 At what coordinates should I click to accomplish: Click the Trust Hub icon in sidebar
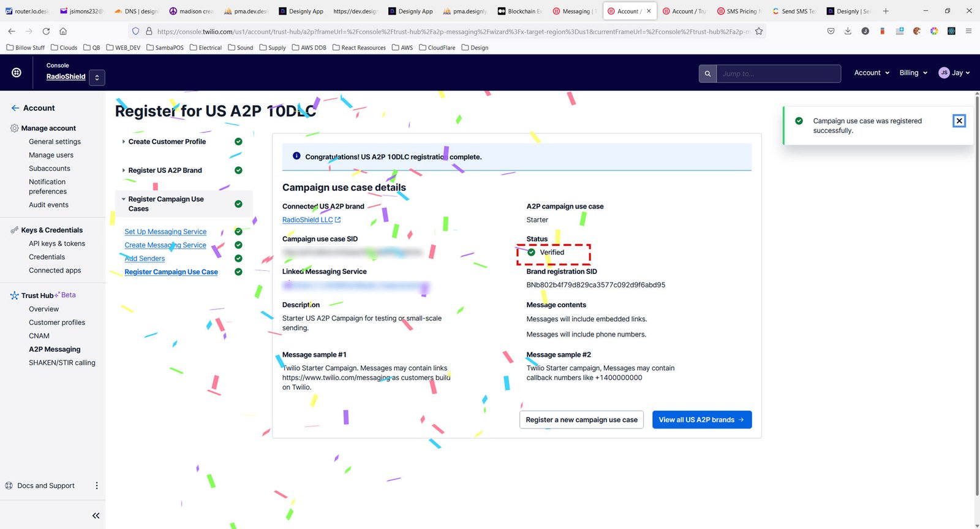[x=15, y=295]
